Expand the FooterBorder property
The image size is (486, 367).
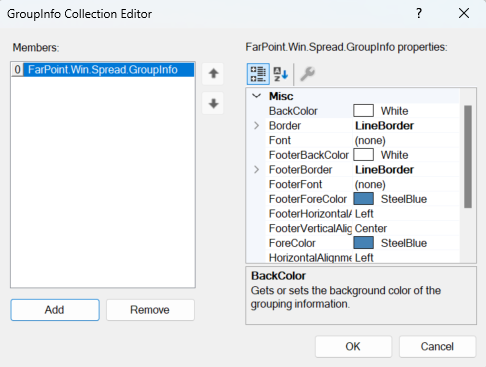point(256,170)
